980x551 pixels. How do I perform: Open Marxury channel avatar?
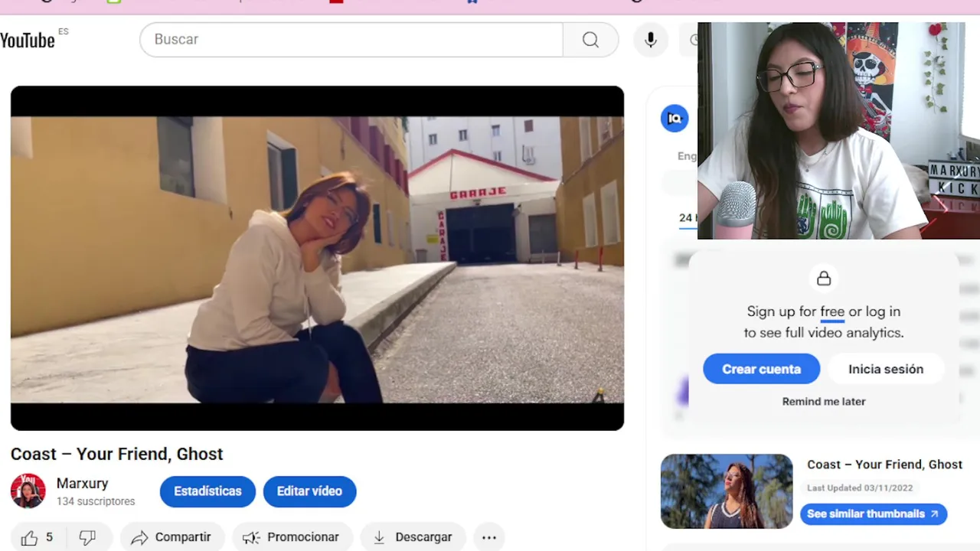[x=28, y=491]
